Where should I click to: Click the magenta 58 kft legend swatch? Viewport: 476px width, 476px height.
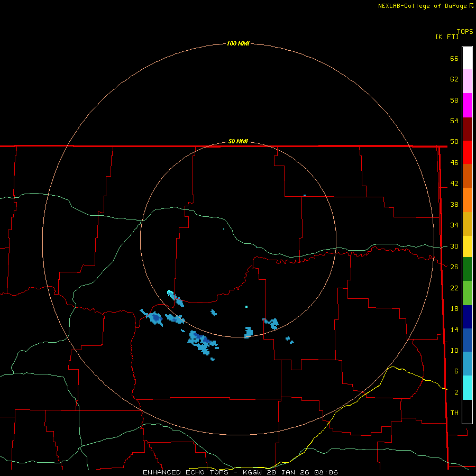(467, 105)
